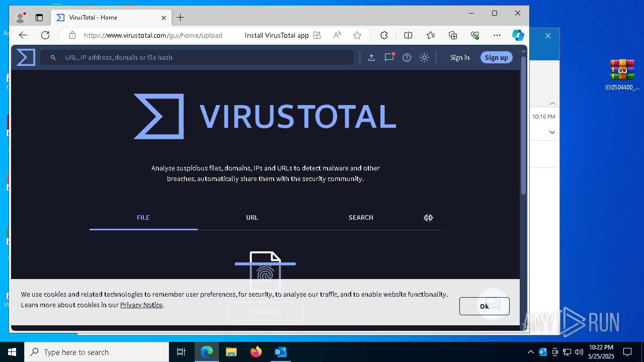Open Read aloud icon in address bar
The height and width of the screenshot is (362, 644).
[337, 35]
